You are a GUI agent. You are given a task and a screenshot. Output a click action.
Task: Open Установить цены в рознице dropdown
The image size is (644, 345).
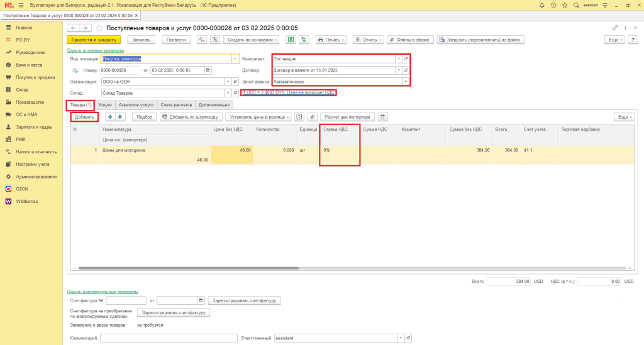tap(258, 117)
